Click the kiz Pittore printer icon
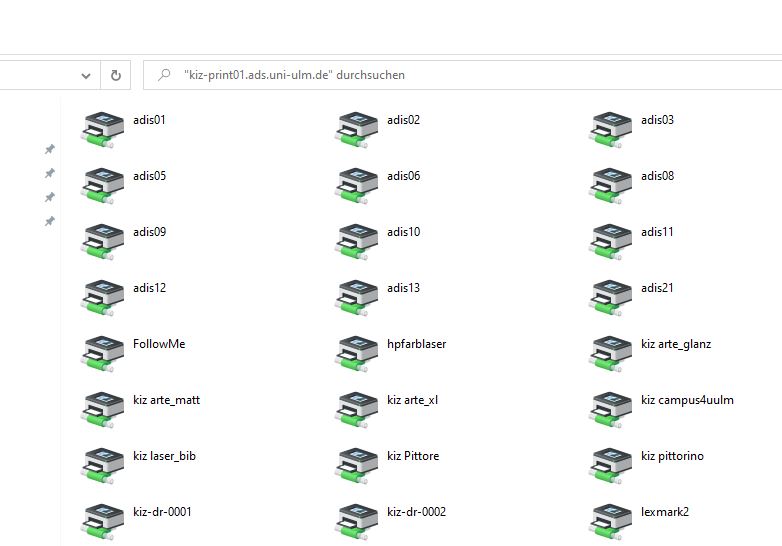782x546 pixels. (x=357, y=464)
